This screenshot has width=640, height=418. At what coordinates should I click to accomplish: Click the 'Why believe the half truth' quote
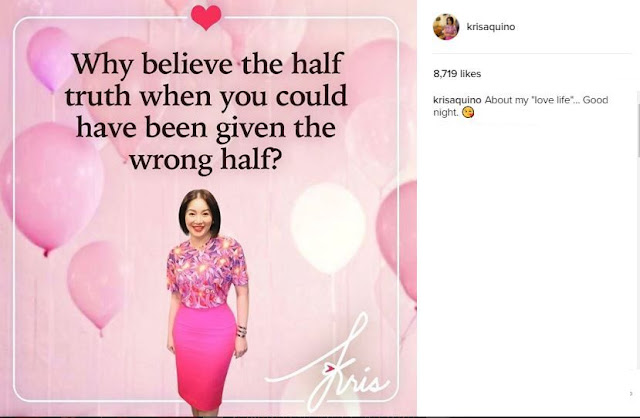pos(206,111)
